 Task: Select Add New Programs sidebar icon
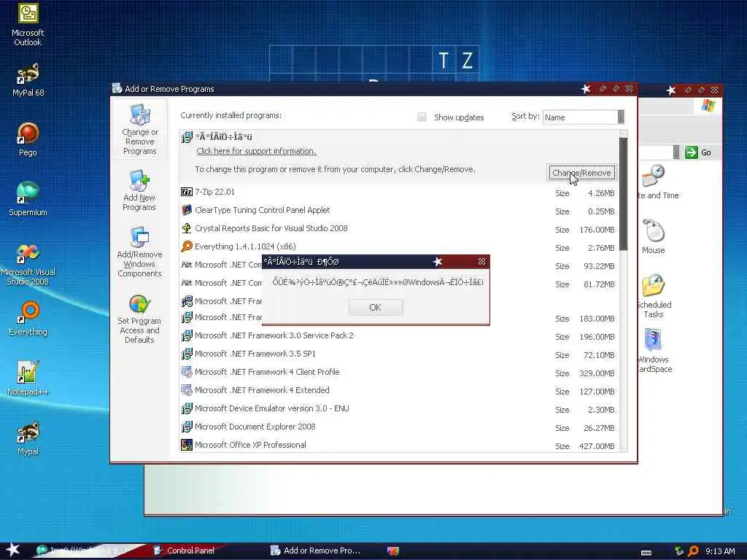[139, 190]
